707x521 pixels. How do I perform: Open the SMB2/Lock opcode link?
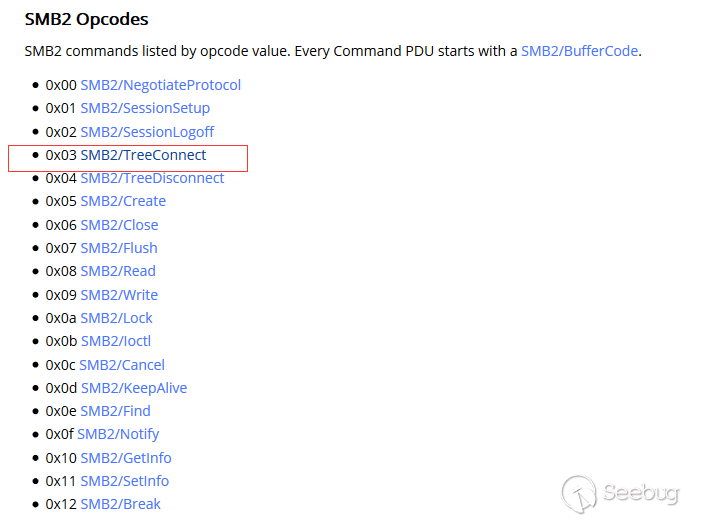(x=116, y=318)
